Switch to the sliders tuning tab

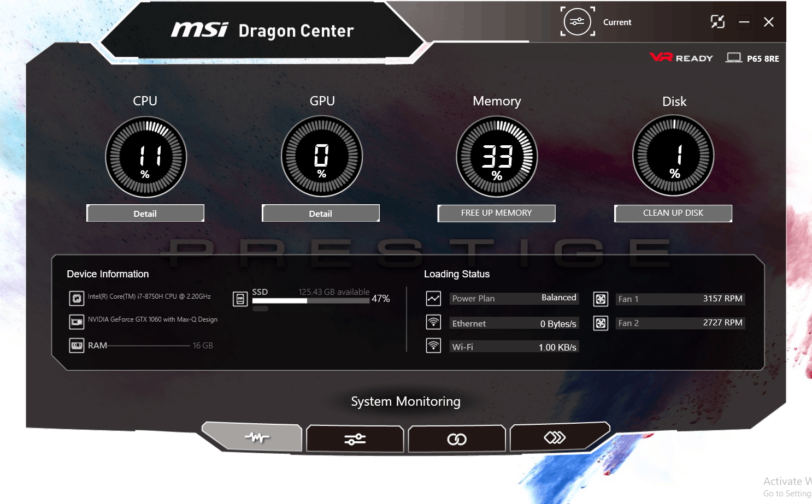click(x=355, y=438)
